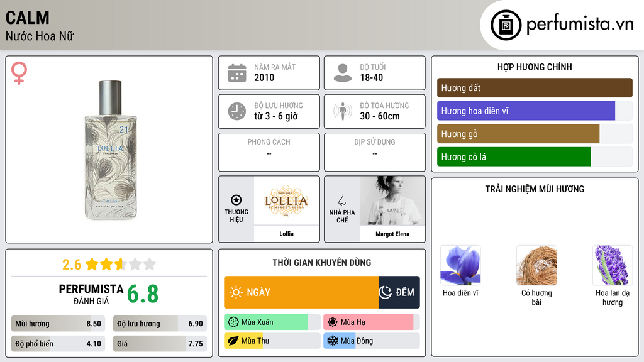This screenshot has height=362, width=644.
Task: Click the first gold rating star
Action: (92, 264)
